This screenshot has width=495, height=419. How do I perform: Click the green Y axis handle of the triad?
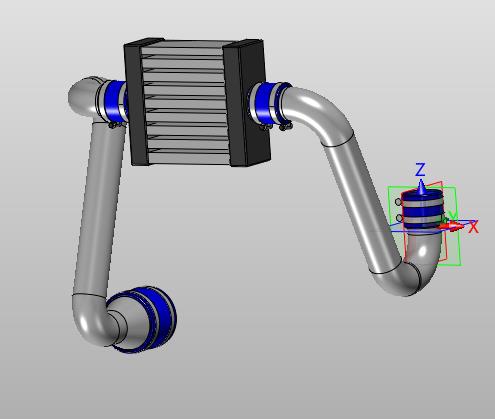(447, 219)
